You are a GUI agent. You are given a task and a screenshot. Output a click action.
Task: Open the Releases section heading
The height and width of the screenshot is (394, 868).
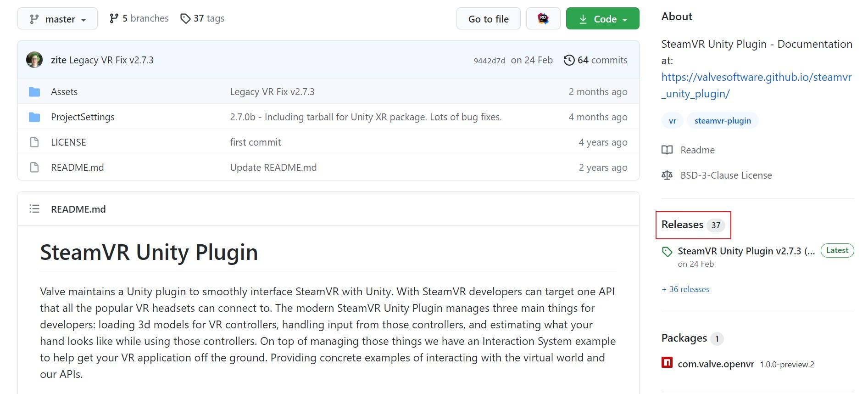tap(682, 225)
